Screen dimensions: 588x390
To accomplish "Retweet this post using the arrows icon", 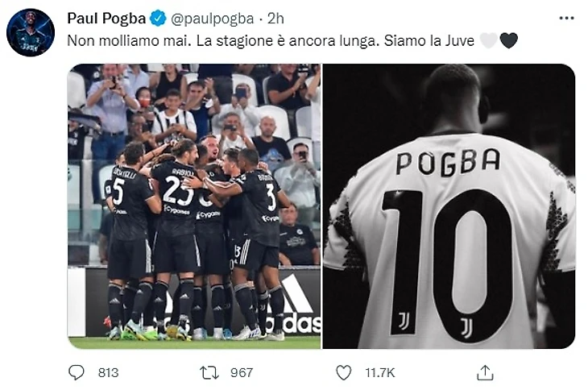I will pyautogui.click(x=209, y=372).
